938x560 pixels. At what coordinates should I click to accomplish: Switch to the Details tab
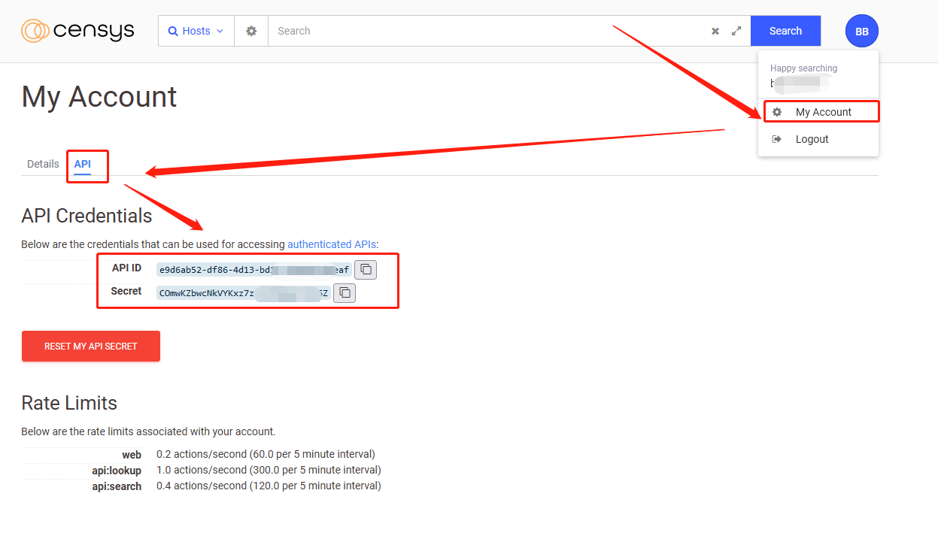43,164
